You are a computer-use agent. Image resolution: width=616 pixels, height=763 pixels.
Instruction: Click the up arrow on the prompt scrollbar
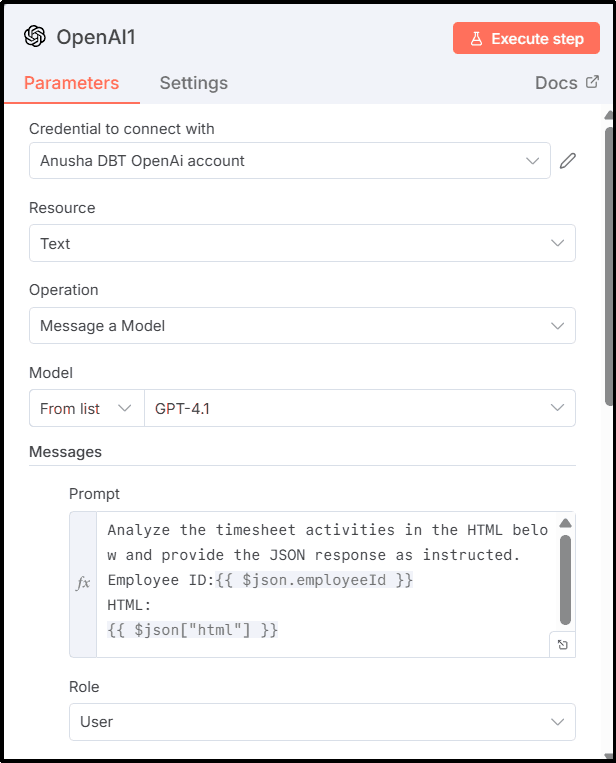[x=565, y=523]
